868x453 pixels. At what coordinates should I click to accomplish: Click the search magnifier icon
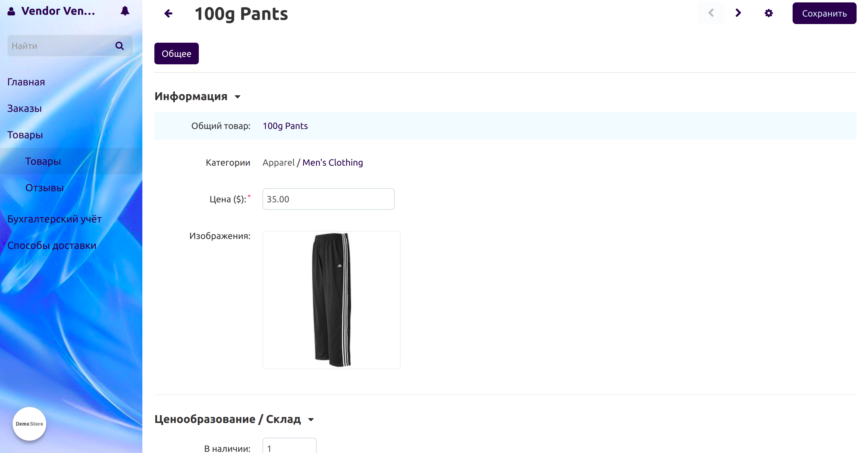tap(119, 46)
